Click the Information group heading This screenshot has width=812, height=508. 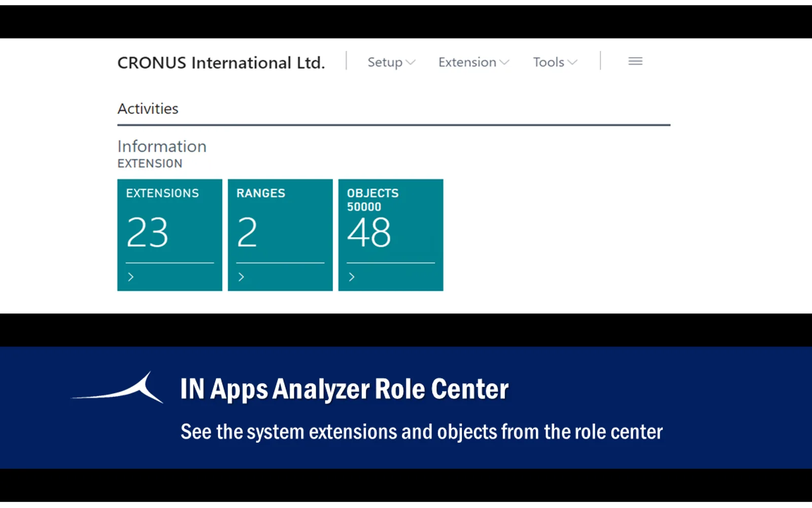(x=162, y=146)
